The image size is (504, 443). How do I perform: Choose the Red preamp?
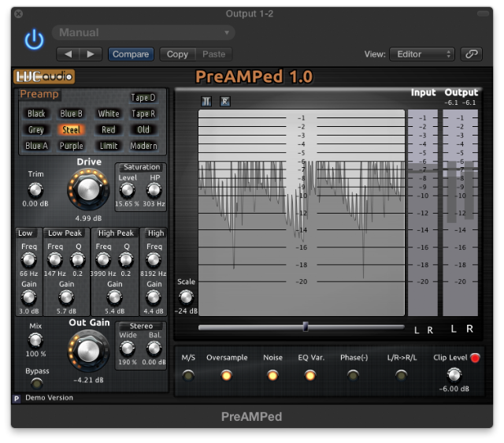click(109, 129)
